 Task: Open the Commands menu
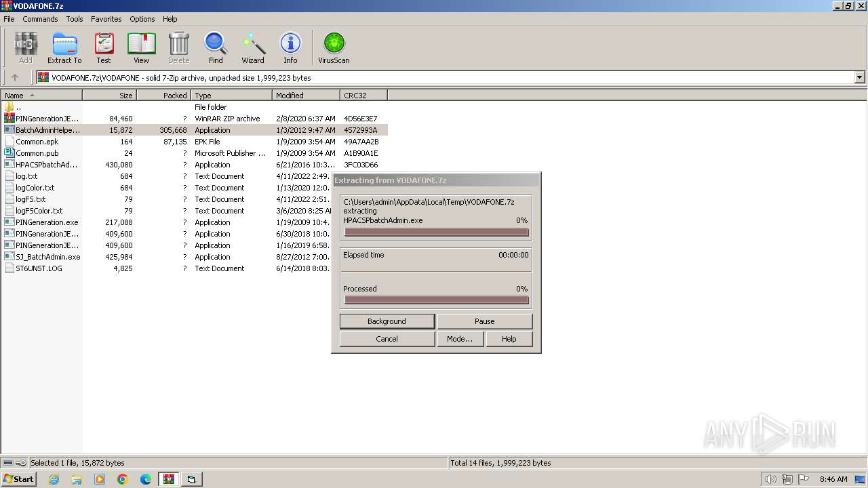40,19
